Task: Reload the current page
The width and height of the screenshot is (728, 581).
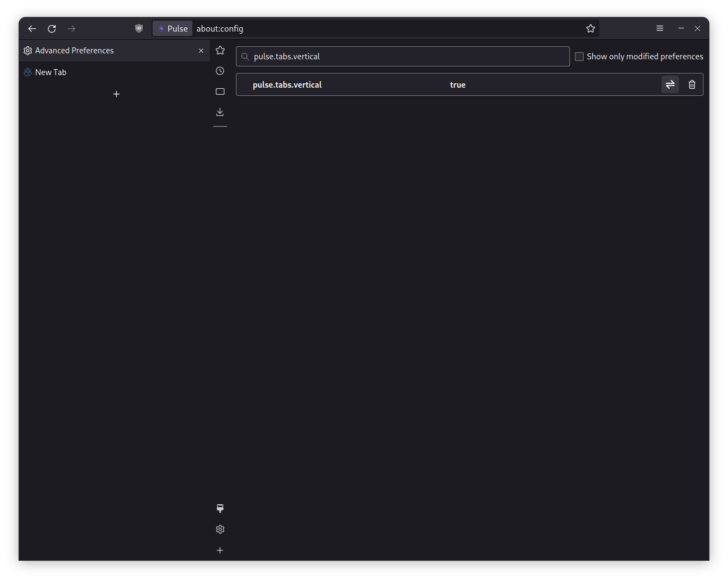Action: click(52, 28)
